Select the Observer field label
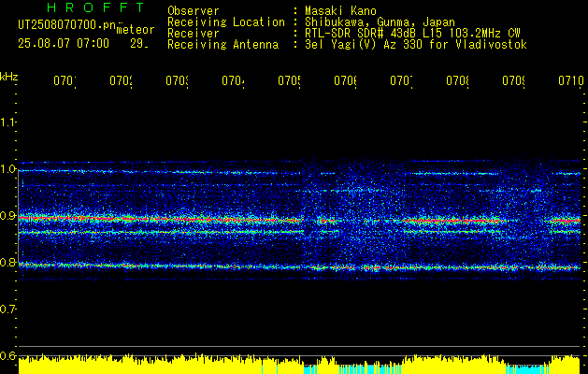The image size is (588, 374). [x=194, y=11]
